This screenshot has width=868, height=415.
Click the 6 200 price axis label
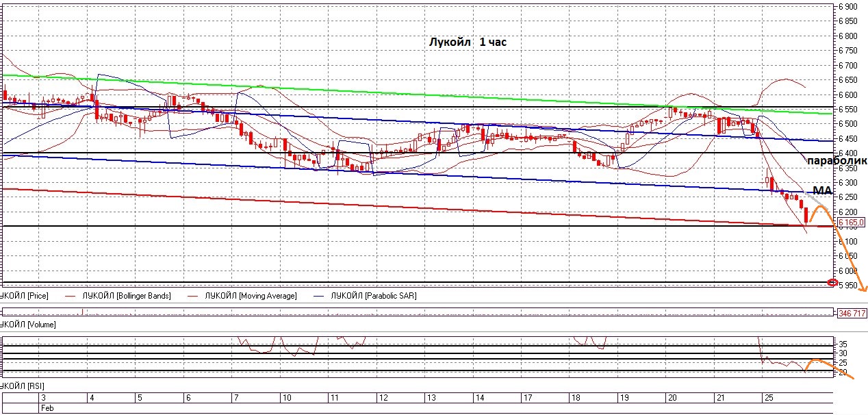(847, 212)
